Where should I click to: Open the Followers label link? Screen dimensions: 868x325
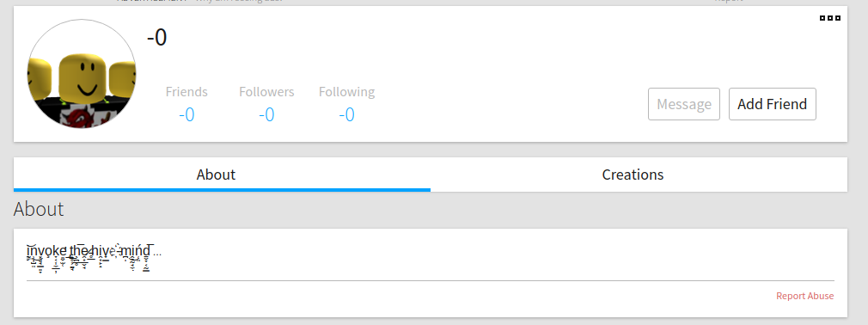266,91
